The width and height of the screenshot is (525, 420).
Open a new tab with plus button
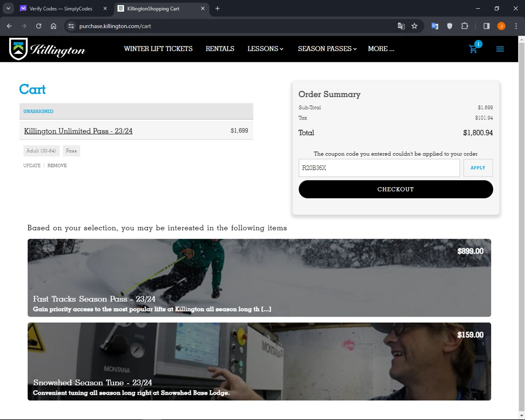pos(217,8)
